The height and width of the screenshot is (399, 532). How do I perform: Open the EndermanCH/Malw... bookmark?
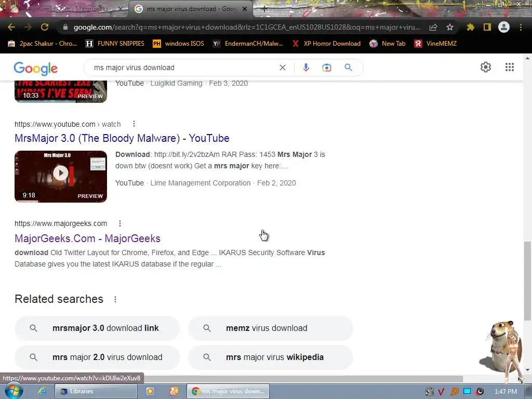coord(248,44)
